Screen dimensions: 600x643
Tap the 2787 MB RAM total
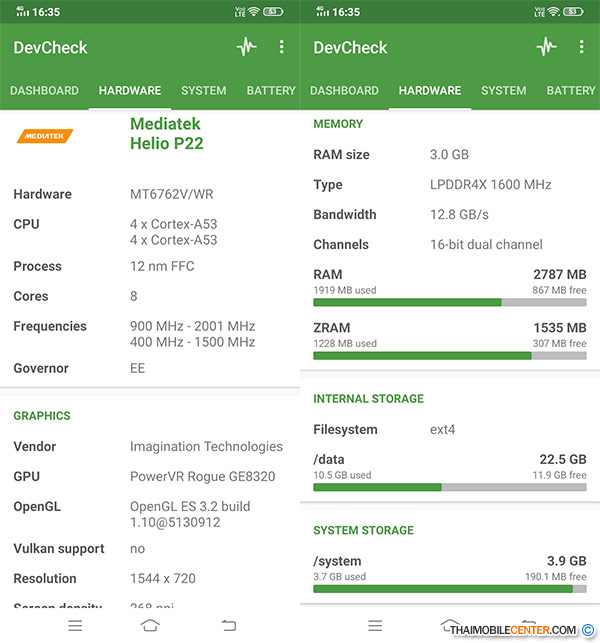(560, 274)
